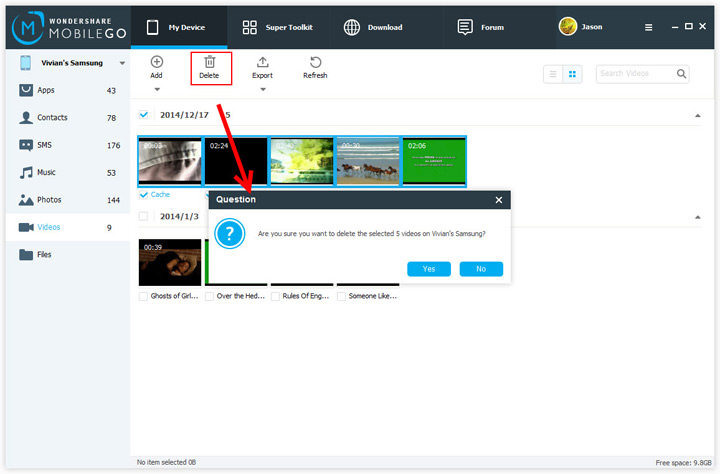
Task: Uncheck the Cache video checkbox
Action: coord(144,195)
